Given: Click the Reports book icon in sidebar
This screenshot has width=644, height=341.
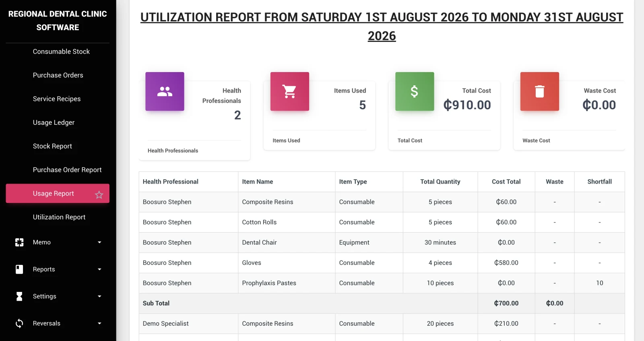Looking at the screenshot, I should point(19,269).
